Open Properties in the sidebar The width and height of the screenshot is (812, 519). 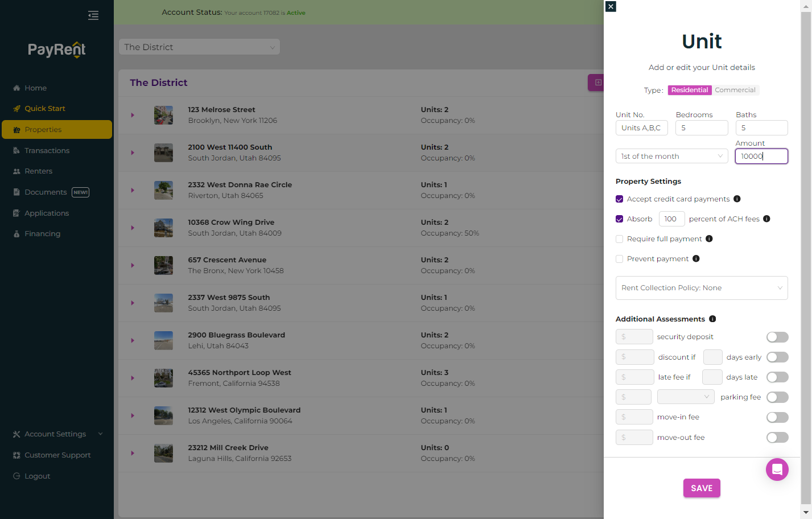[x=57, y=130]
